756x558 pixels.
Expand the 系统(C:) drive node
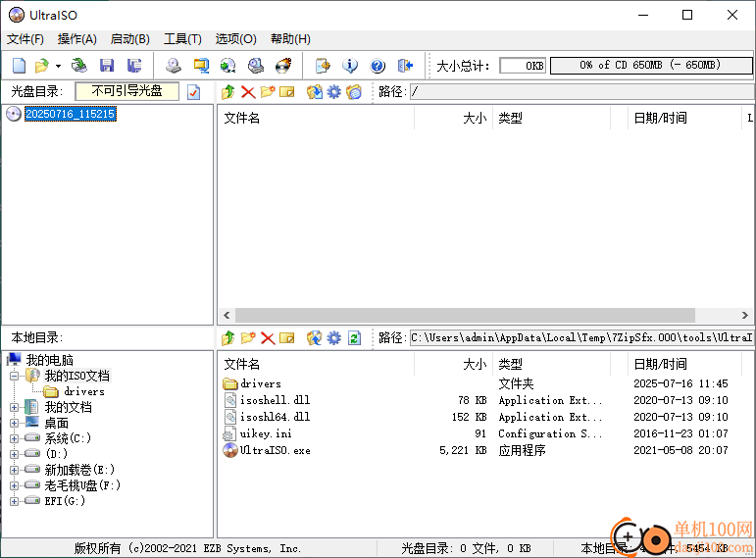click(15, 438)
